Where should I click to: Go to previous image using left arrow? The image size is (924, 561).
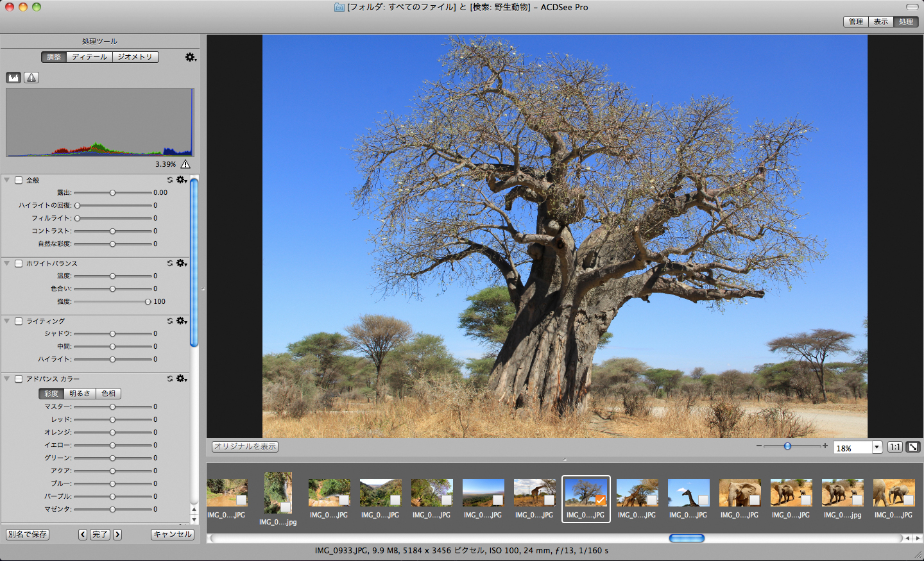coord(83,534)
